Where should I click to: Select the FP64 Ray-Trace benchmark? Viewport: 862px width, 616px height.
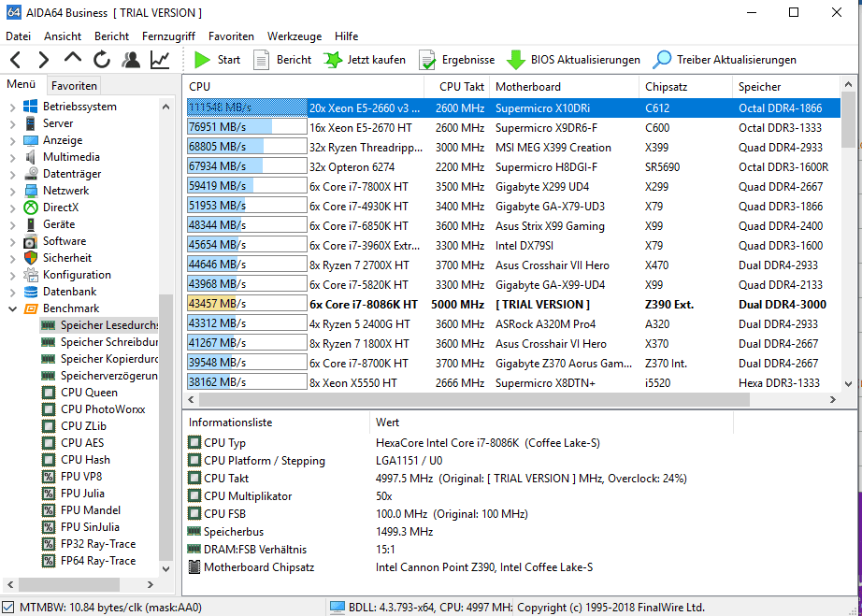pyautogui.click(x=98, y=561)
